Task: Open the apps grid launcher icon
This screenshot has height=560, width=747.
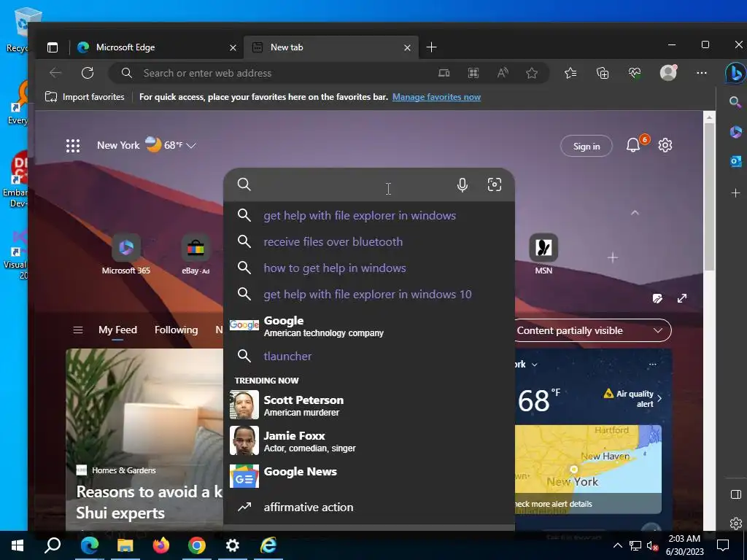Action: coord(73,146)
